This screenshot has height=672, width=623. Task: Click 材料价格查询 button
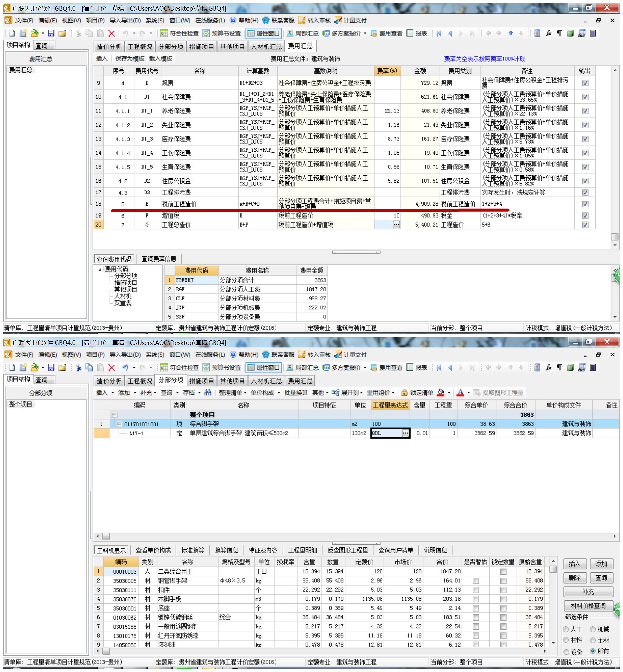tap(588, 605)
